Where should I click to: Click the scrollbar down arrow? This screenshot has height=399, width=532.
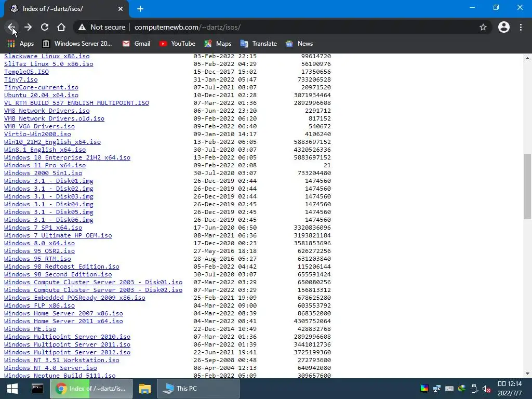[x=527, y=374]
